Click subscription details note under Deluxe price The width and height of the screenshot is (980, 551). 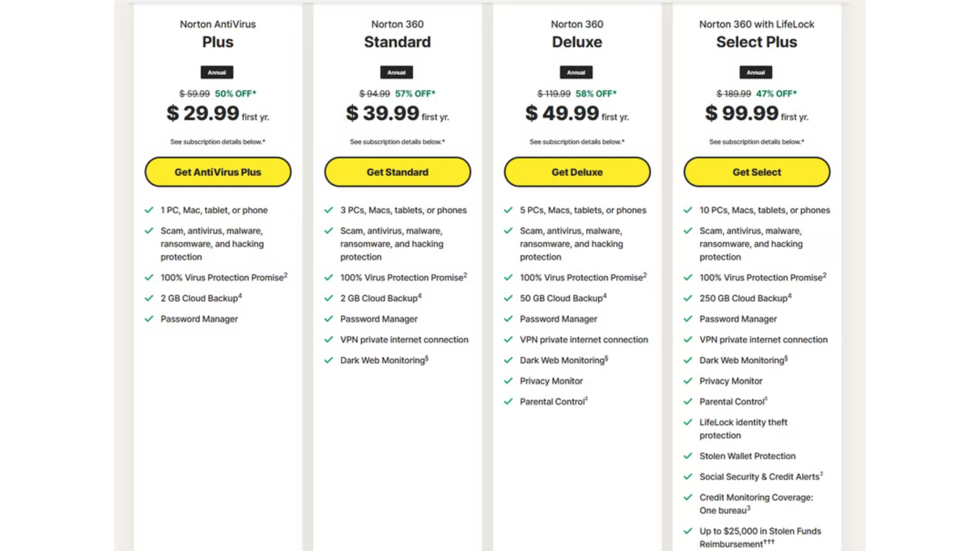(577, 142)
